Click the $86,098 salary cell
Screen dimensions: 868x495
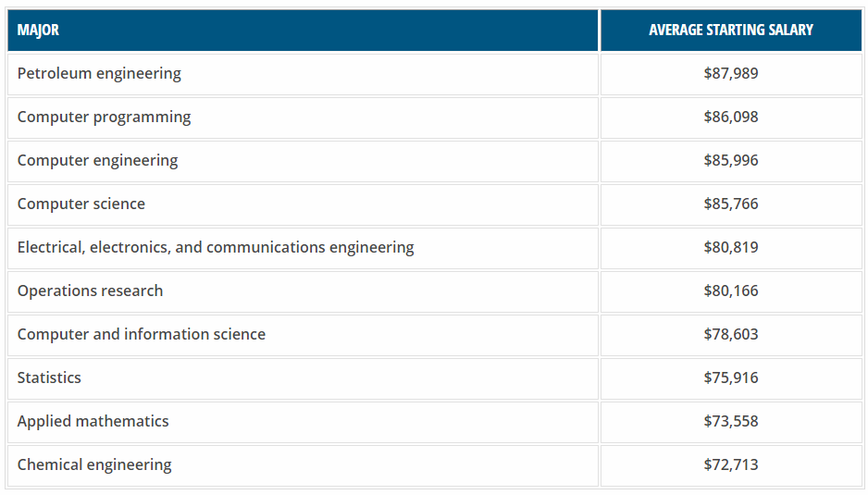click(730, 117)
